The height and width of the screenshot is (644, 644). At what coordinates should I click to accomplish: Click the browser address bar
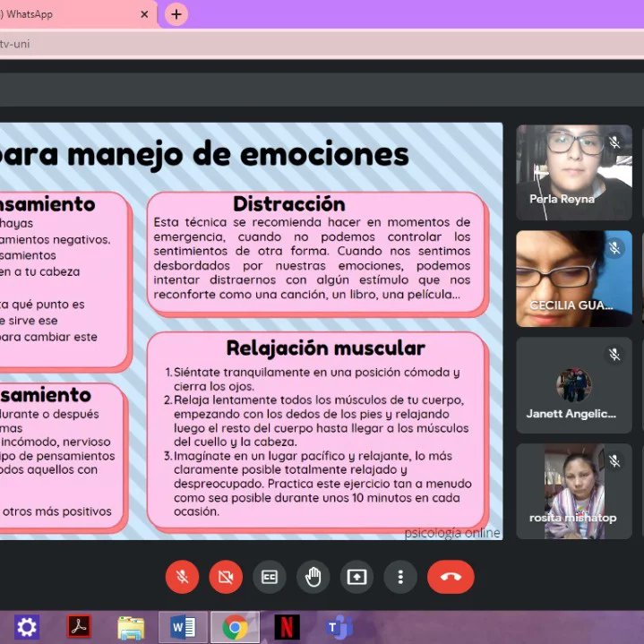point(322,44)
